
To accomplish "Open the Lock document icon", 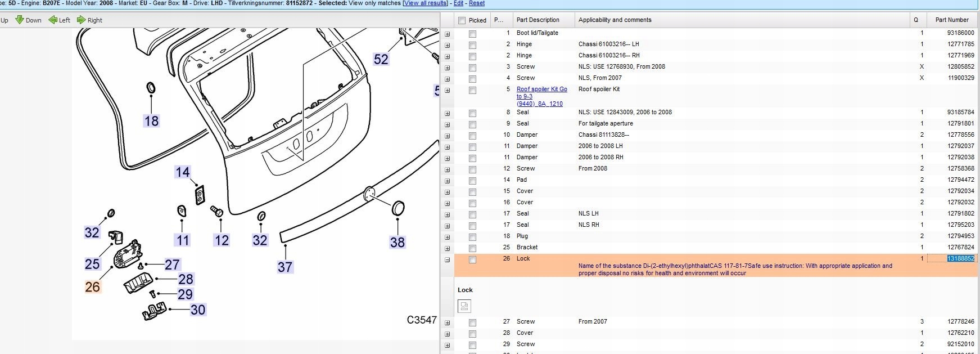I will click(464, 306).
